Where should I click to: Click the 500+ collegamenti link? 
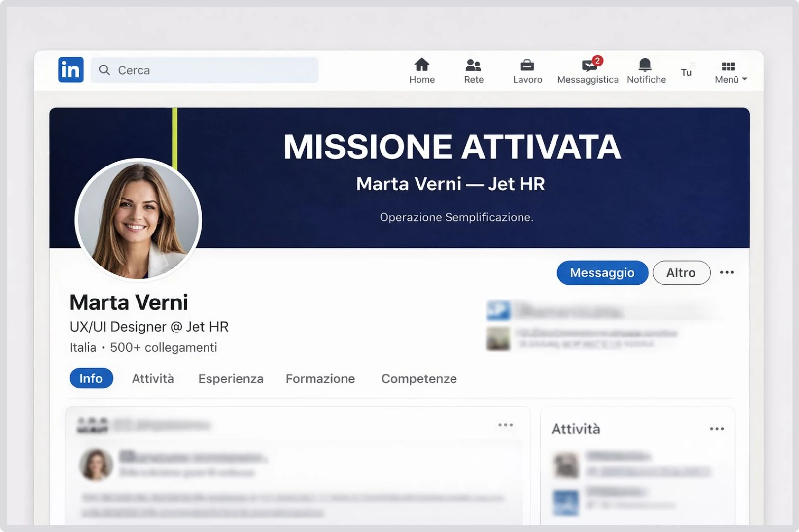coord(164,347)
